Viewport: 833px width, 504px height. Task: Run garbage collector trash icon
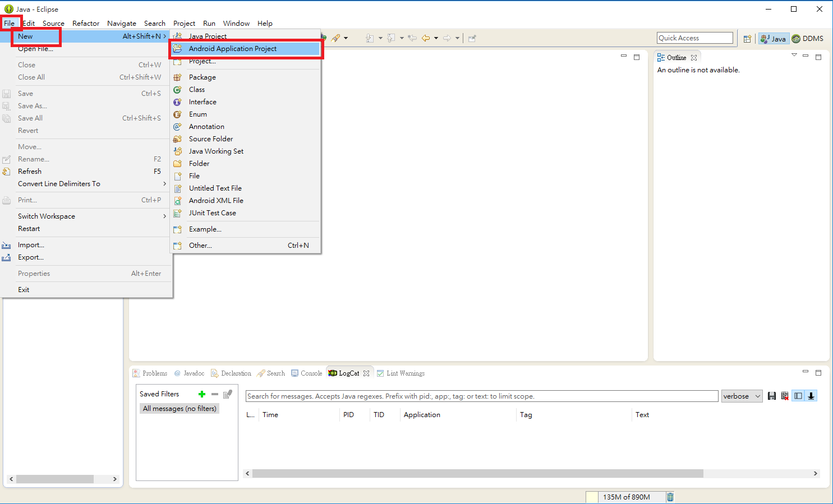[x=670, y=497]
